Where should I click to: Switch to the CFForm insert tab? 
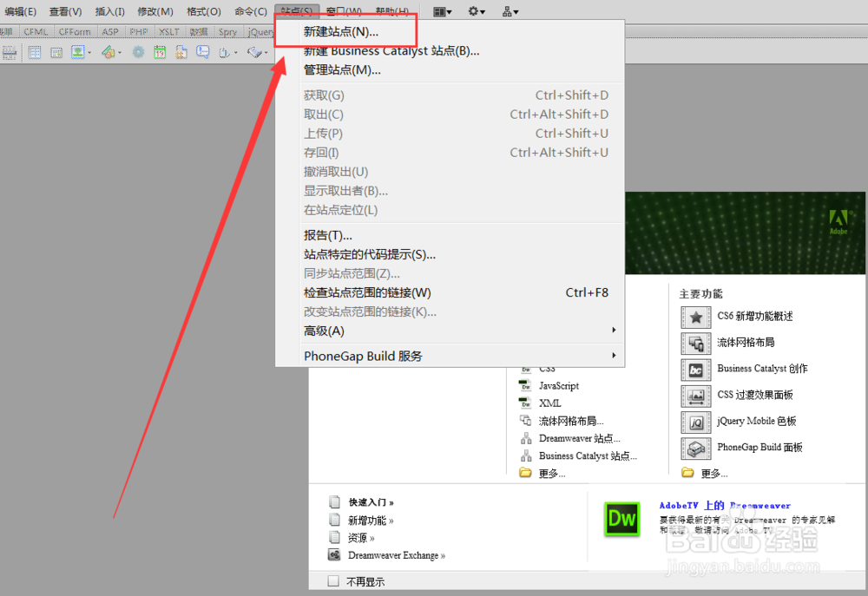coord(75,32)
